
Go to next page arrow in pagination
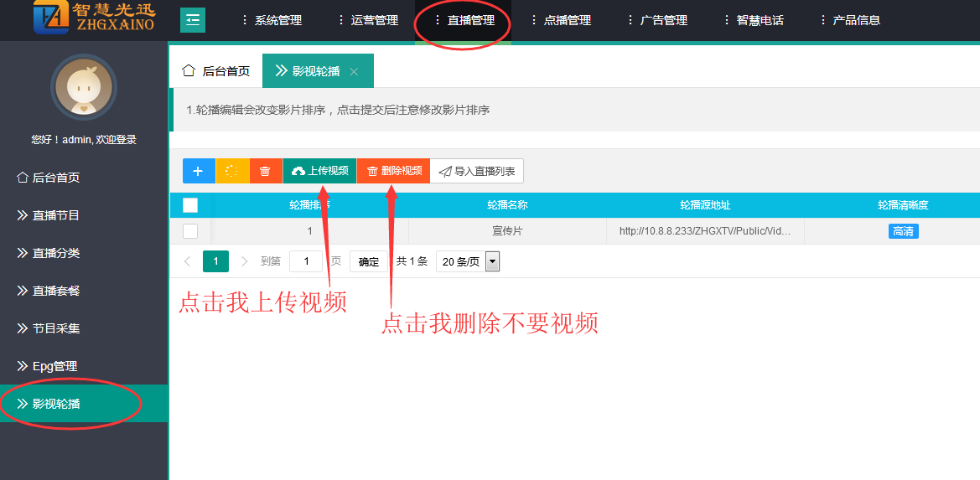(x=245, y=261)
